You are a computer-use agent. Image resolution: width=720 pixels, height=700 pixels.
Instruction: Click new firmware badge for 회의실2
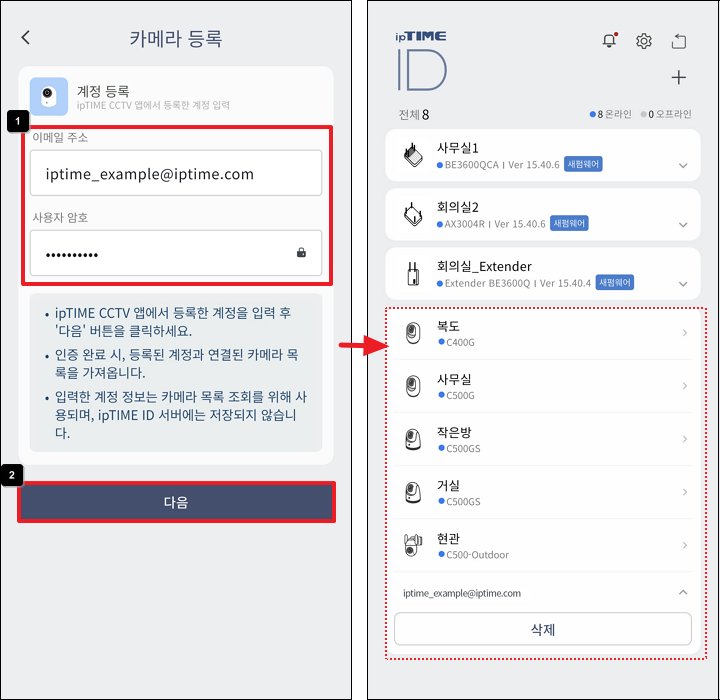click(569, 223)
